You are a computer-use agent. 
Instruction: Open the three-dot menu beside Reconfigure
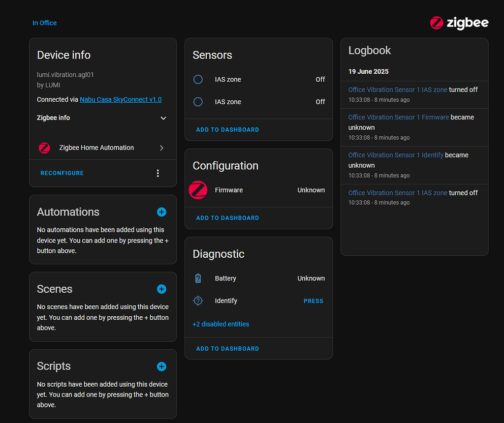[x=158, y=173]
